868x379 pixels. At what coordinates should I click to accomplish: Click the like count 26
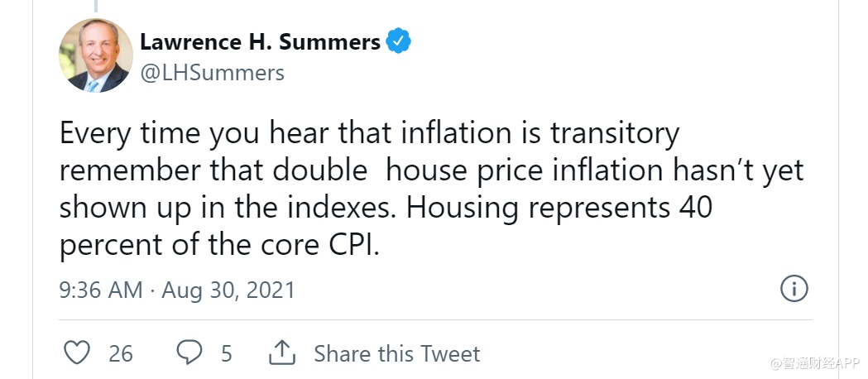(121, 354)
